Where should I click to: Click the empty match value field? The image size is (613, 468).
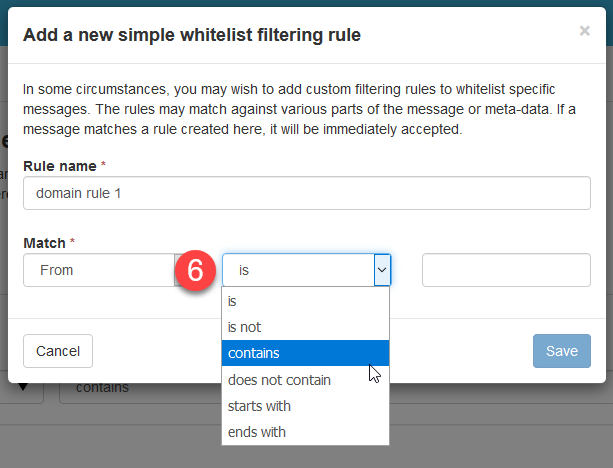pos(506,270)
